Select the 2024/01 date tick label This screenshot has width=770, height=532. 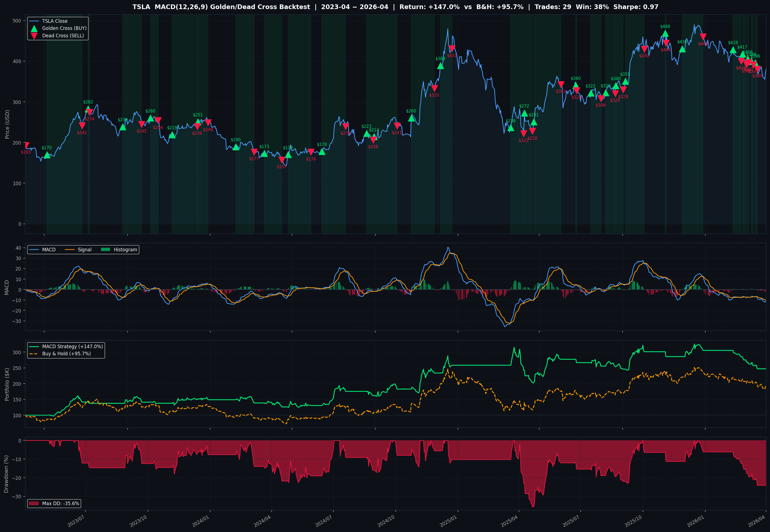[201, 521]
